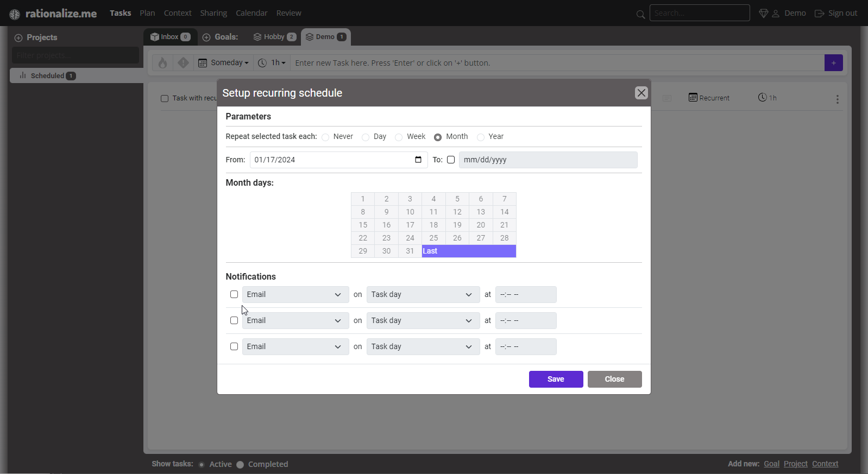This screenshot has width=868, height=474.
Task: Switch to the Hobby goal tab
Action: (274, 37)
